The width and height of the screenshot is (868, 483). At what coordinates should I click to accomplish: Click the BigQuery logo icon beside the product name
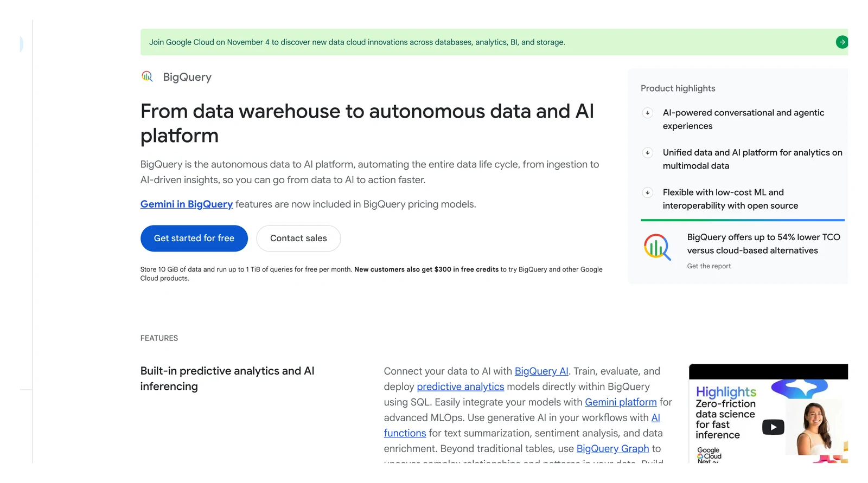point(147,76)
